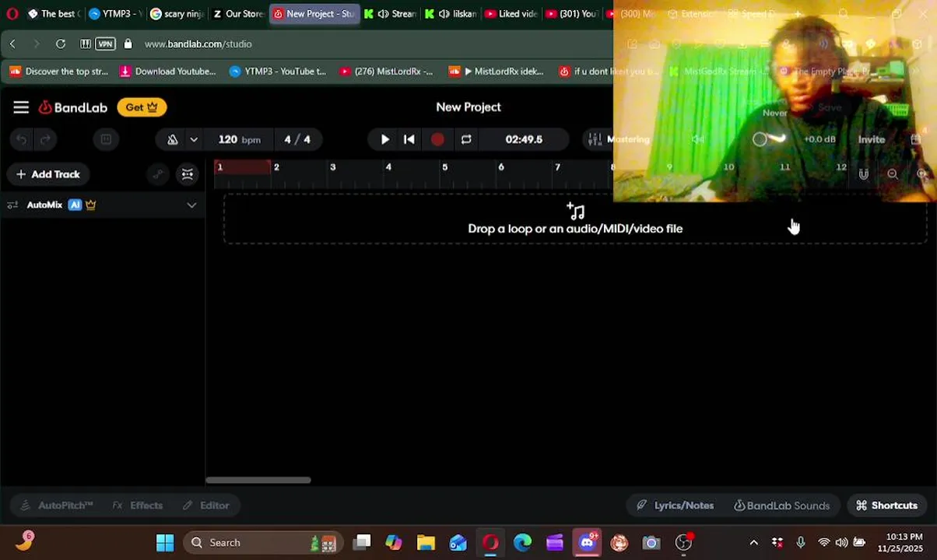Open 'Download Youtube...' bookmark
Image resolution: width=937 pixels, height=560 pixels.
(x=168, y=72)
